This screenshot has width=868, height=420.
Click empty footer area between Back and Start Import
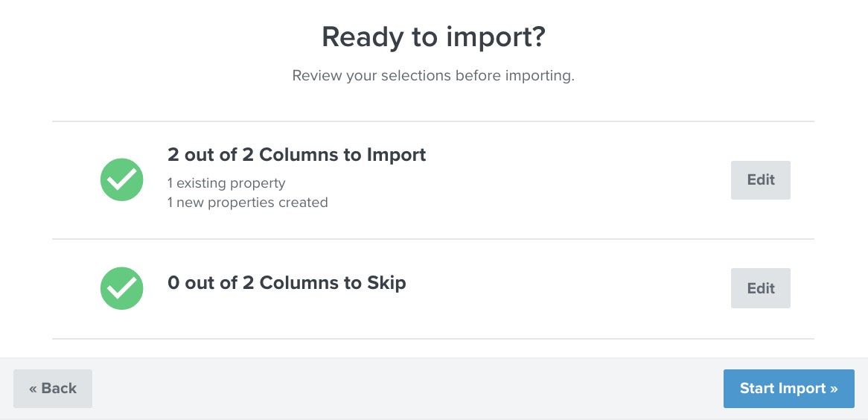(x=408, y=388)
